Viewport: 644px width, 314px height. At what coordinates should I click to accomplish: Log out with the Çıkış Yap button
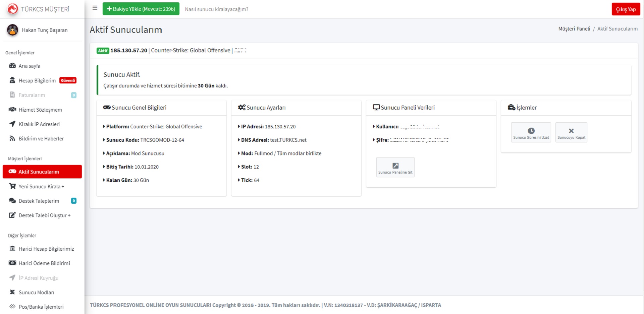point(626,9)
